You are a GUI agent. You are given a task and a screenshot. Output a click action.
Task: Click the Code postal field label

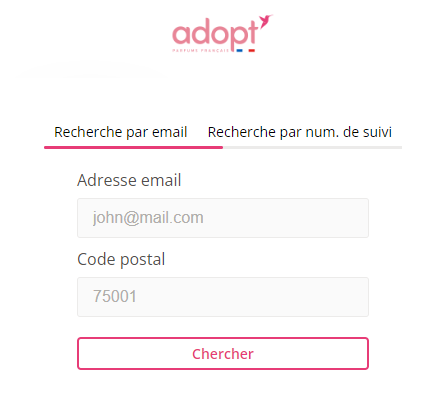tap(121, 259)
